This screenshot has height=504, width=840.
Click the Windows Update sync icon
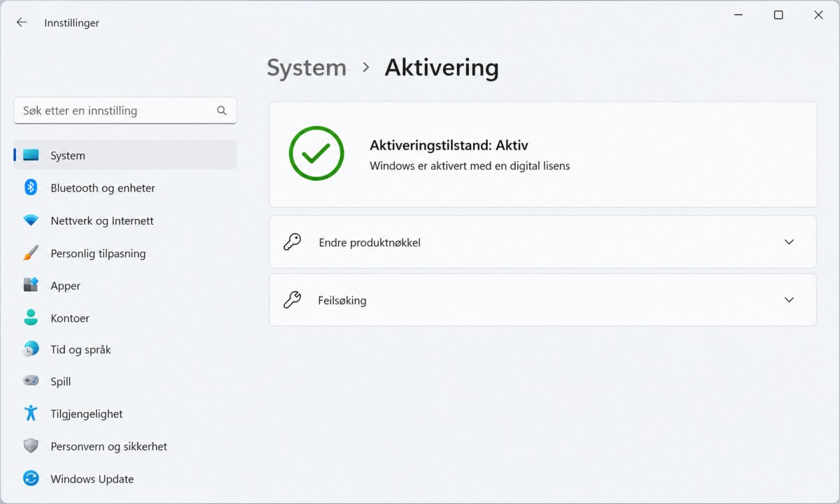pos(31,479)
